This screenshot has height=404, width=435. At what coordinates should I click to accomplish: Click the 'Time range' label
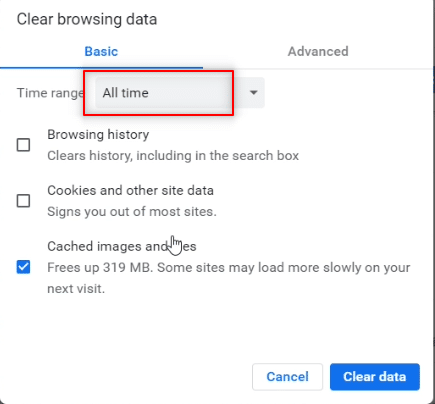click(50, 93)
